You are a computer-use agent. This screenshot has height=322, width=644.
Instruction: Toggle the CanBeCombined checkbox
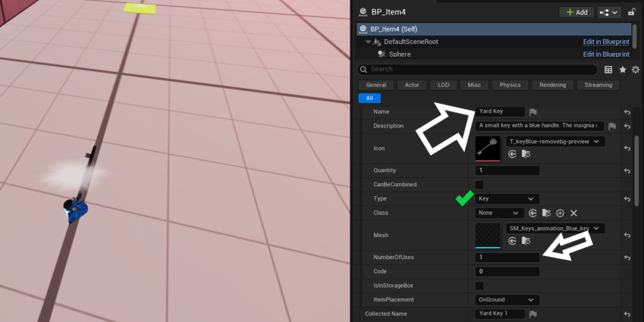[x=480, y=185]
